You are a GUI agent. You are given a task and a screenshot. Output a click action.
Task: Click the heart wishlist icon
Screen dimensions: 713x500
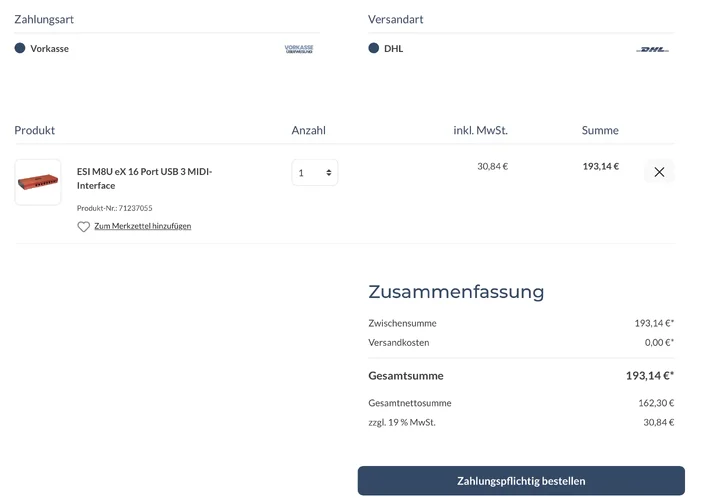84,227
